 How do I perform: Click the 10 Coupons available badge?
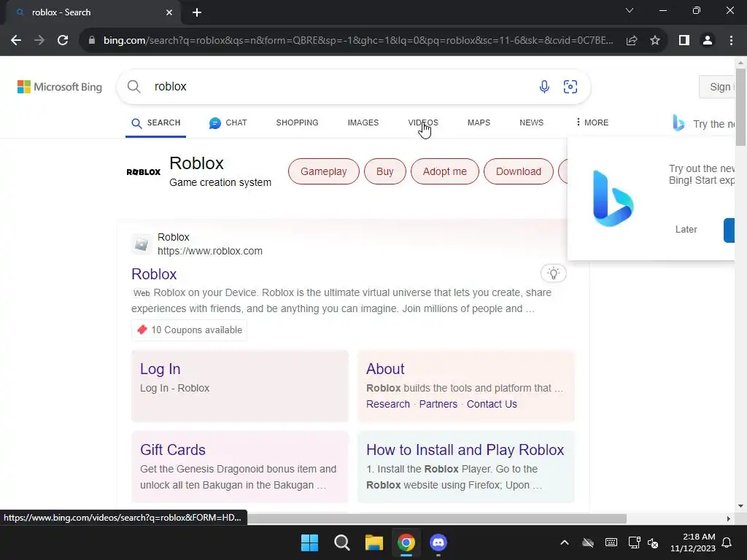point(189,330)
